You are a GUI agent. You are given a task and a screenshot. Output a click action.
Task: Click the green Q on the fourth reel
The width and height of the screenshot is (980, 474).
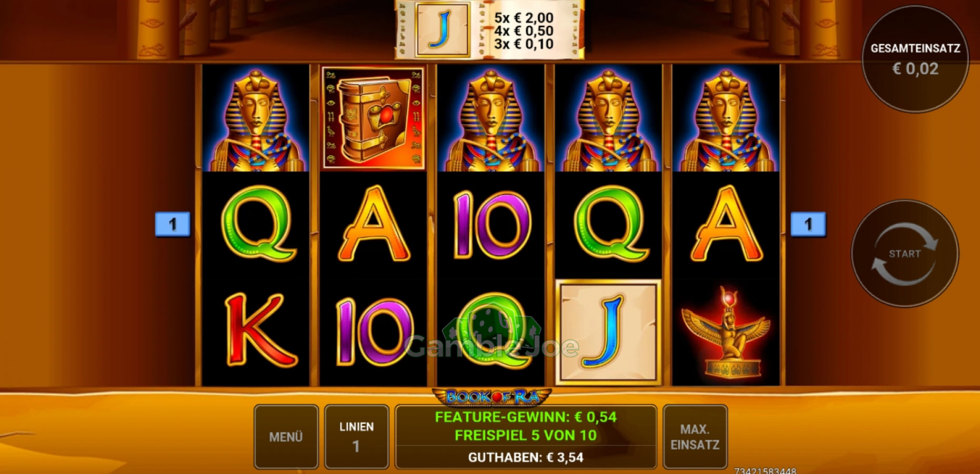coord(609,224)
